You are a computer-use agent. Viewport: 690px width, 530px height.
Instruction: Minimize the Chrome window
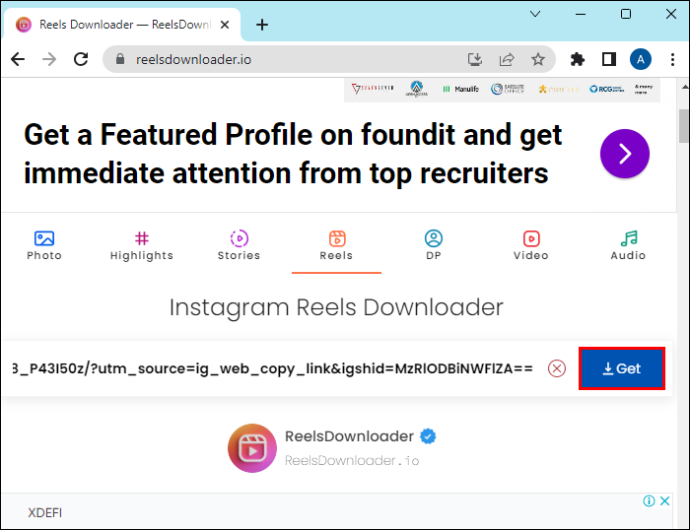coord(580,14)
